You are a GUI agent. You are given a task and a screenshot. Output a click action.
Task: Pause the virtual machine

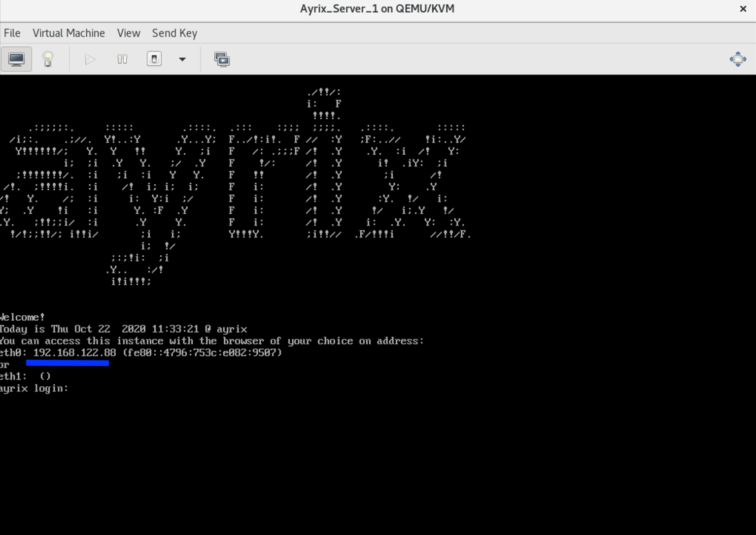point(122,59)
